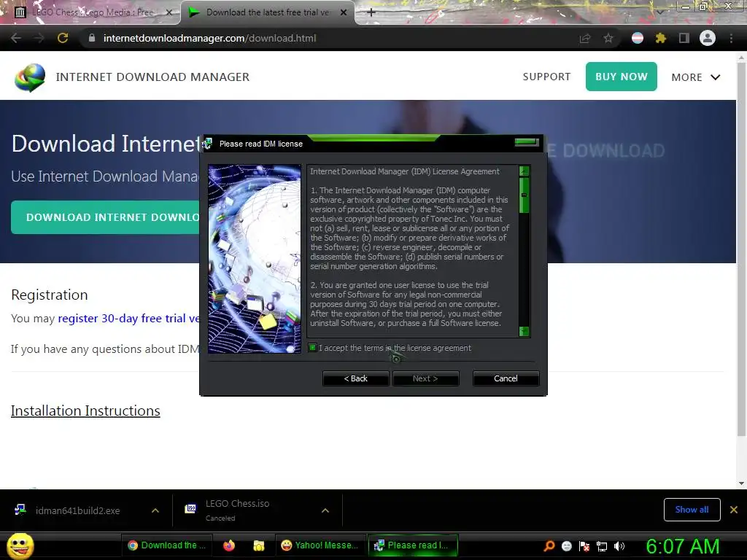Open the smiley Start button

(x=20, y=545)
